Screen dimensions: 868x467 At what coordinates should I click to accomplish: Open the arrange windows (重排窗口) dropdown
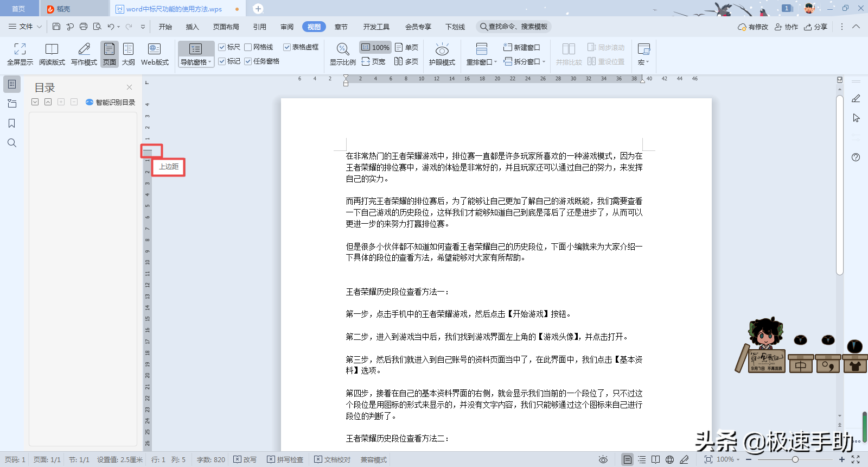tap(482, 62)
